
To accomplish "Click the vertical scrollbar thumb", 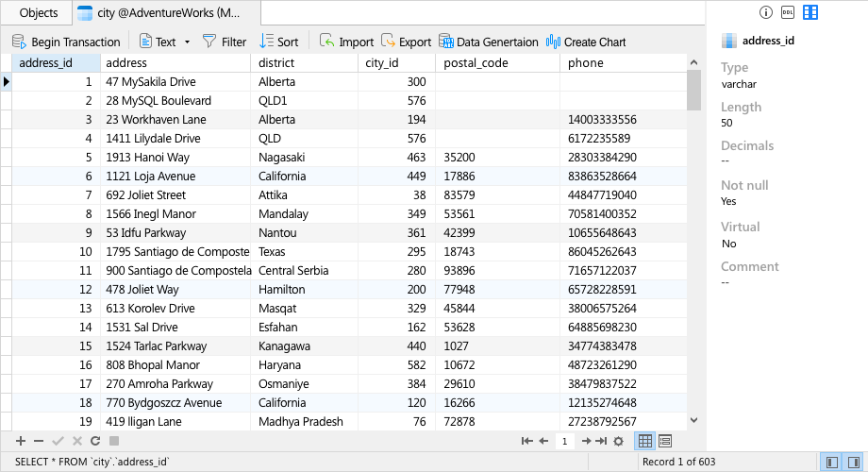I will pos(694,91).
